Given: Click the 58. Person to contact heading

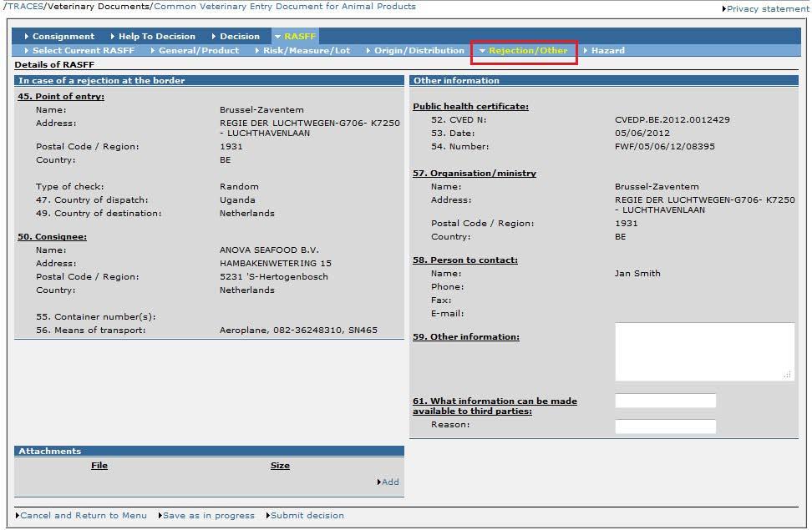Looking at the screenshot, I should (x=464, y=260).
